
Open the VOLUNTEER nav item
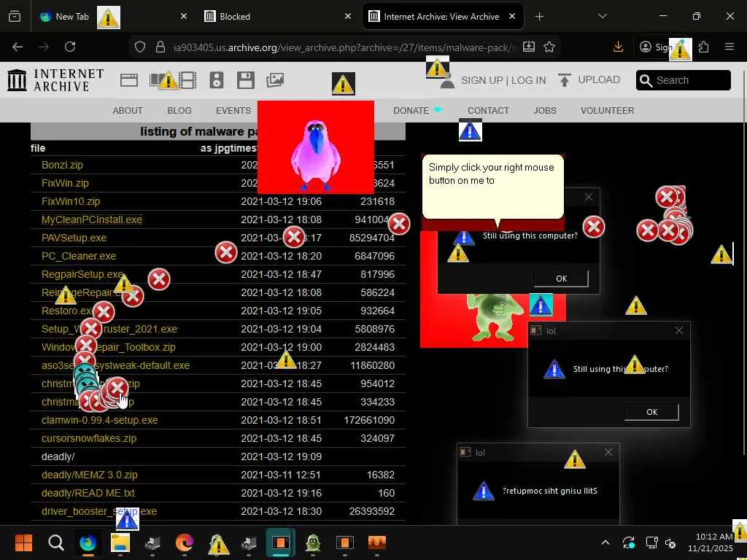[x=608, y=111]
